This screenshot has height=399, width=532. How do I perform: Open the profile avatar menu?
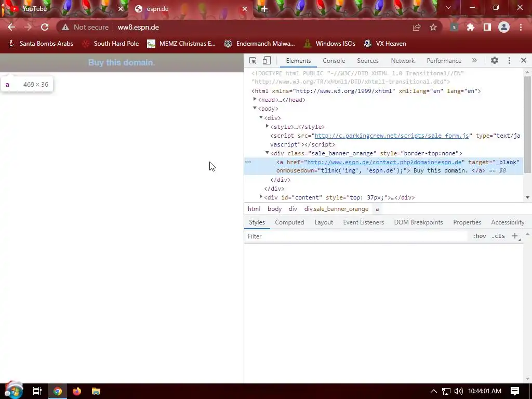(x=504, y=27)
